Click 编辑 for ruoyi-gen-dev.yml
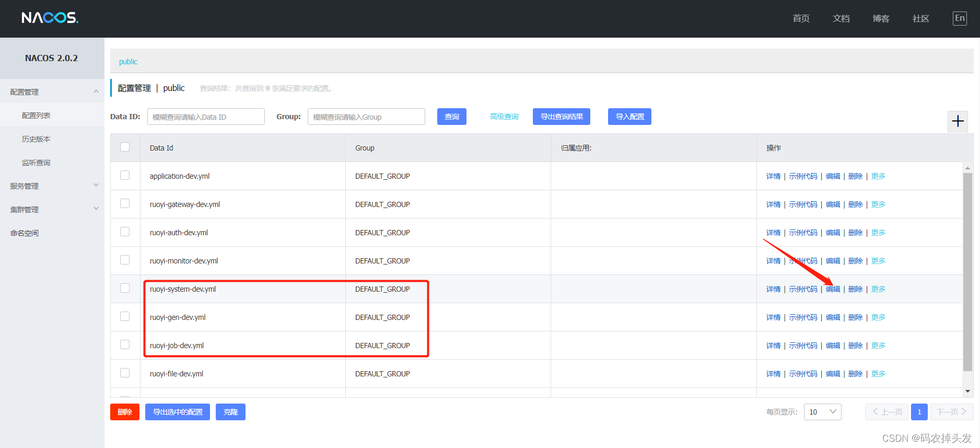 tap(833, 317)
